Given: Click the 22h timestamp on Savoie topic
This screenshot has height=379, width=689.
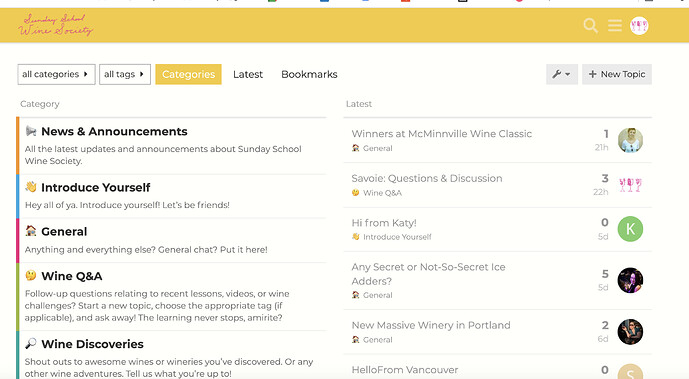Looking at the screenshot, I should click(x=601, y=192).
